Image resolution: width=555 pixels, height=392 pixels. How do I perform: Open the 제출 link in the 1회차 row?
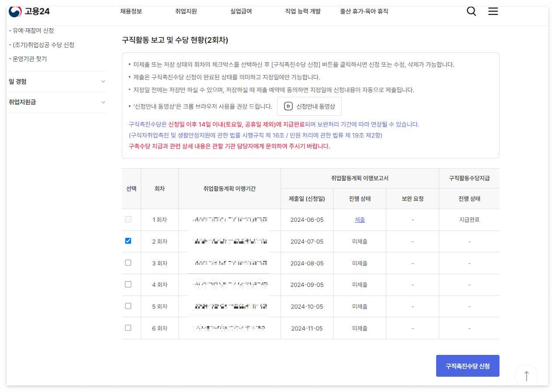point(360,220)
